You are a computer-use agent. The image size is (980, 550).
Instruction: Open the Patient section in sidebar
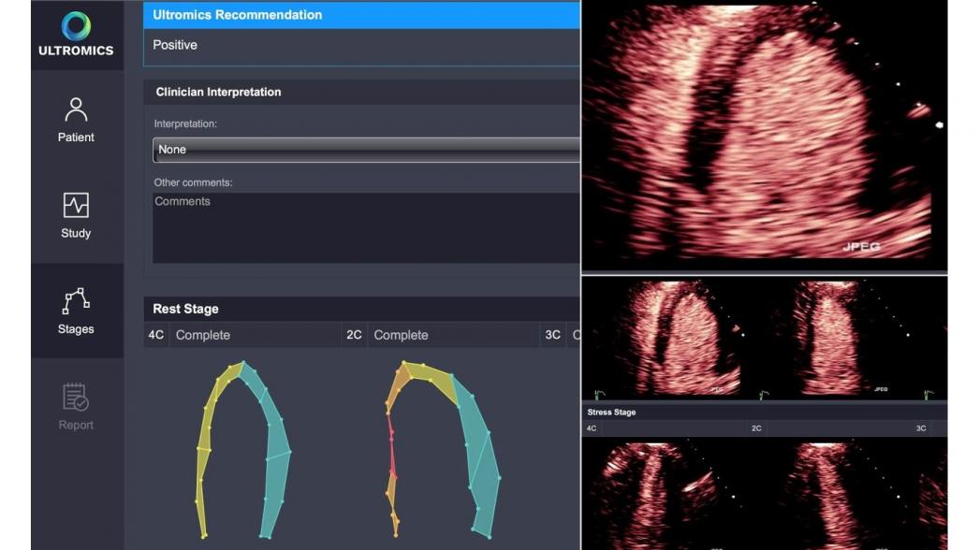(76, 120)
